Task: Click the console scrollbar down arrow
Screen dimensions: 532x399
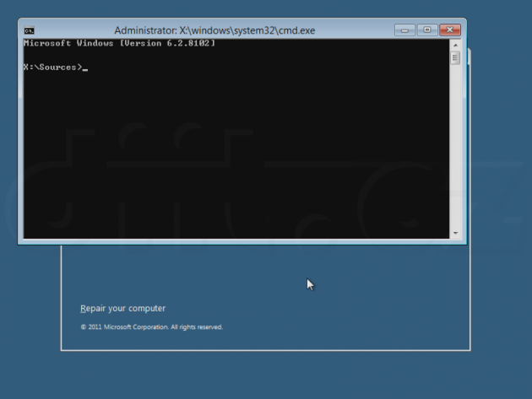Action: (456, 233)
